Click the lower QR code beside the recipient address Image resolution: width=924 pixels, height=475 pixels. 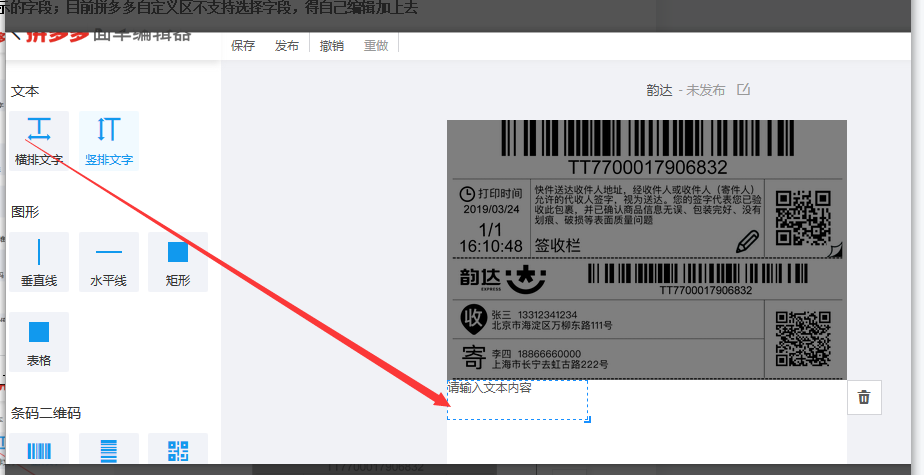(x=803, y=339)
